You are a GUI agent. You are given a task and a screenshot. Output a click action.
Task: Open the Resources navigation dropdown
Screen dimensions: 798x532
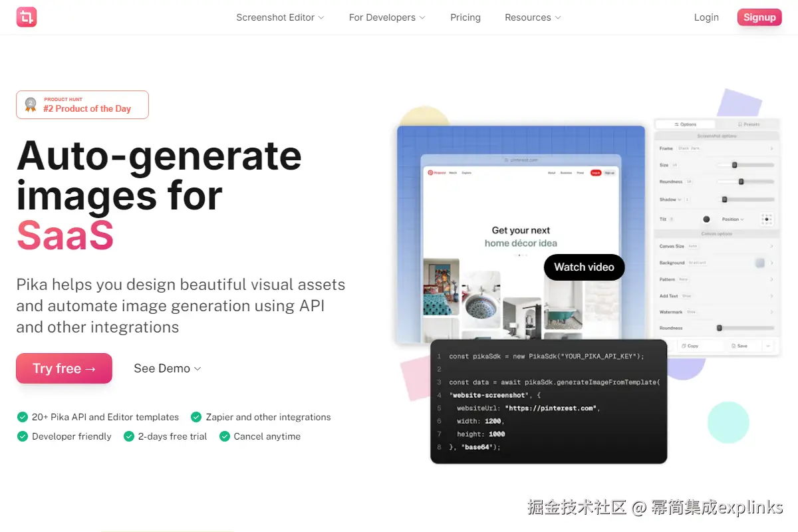click(x=532, y=17)
